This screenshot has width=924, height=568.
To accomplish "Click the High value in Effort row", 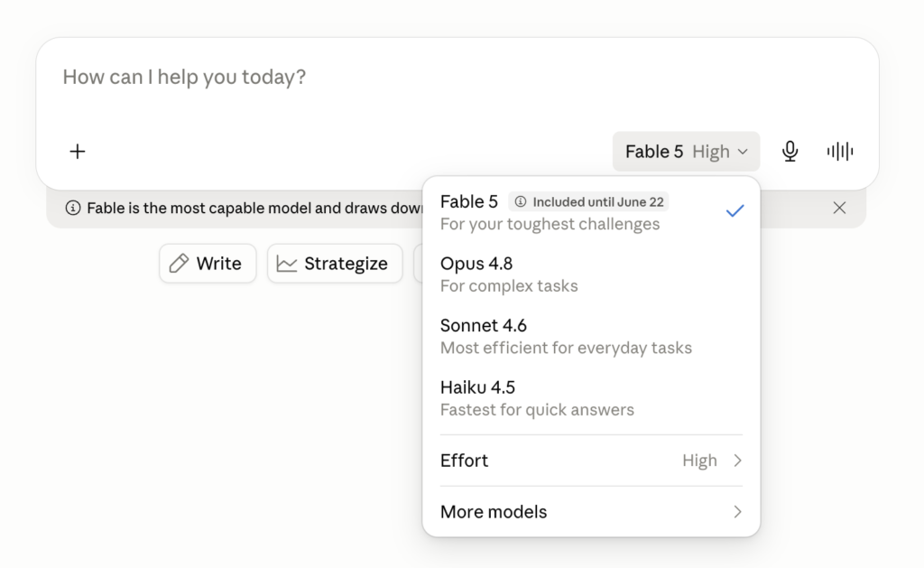I will pyautogui.click(x=699, y=460).
